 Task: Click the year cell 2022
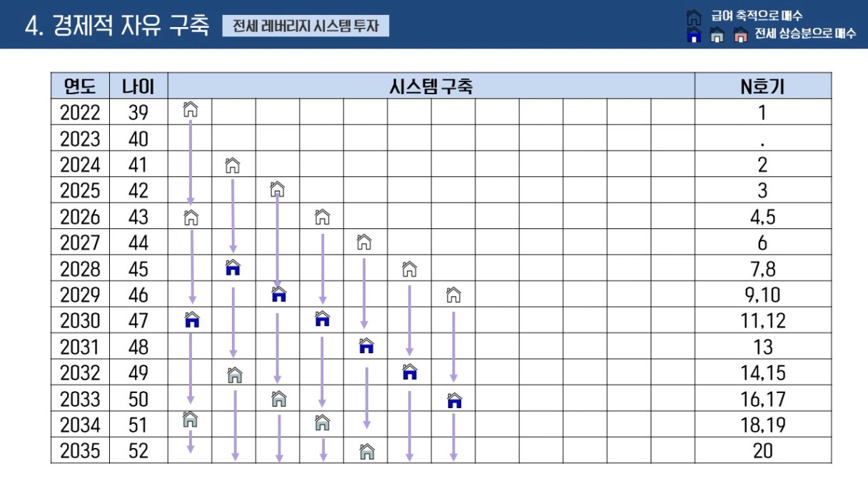click(80, 112)
